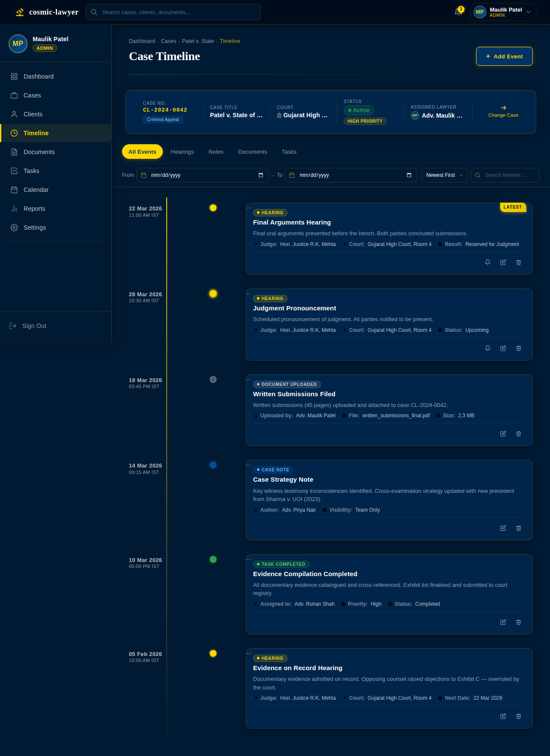Delete the Judgment Pronouncement event
The height and width of the screenshot is (756, 550).
pyautogui.click(x=519, y=348)
